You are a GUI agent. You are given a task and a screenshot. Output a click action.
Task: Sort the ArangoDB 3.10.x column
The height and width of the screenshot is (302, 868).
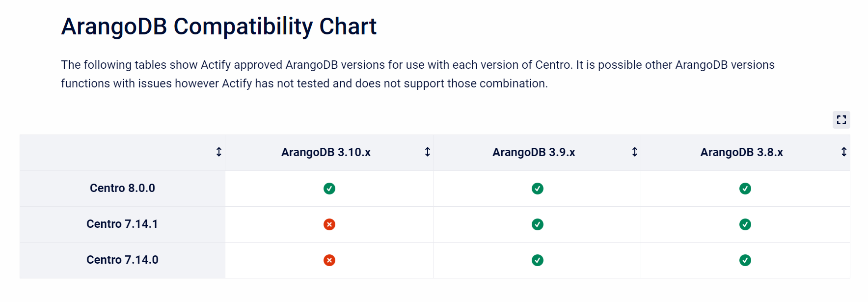pyautogui.click(x=428, y=152)
